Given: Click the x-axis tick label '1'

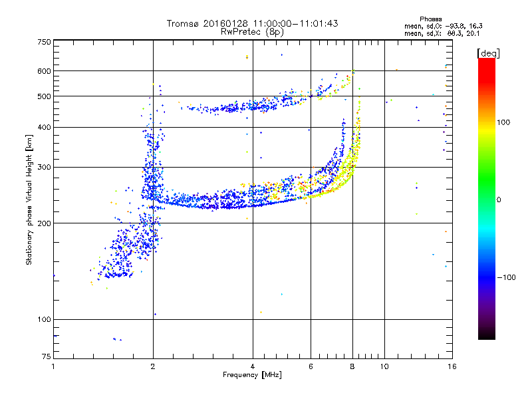Looking at the screenshot, I should (x=53, y=366).
